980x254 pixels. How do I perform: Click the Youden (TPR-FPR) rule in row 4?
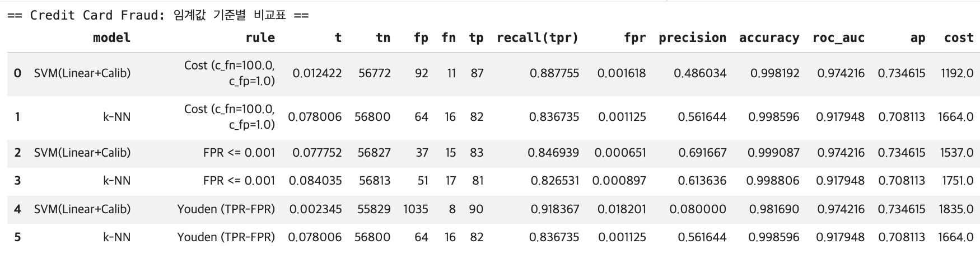point(226,209)
